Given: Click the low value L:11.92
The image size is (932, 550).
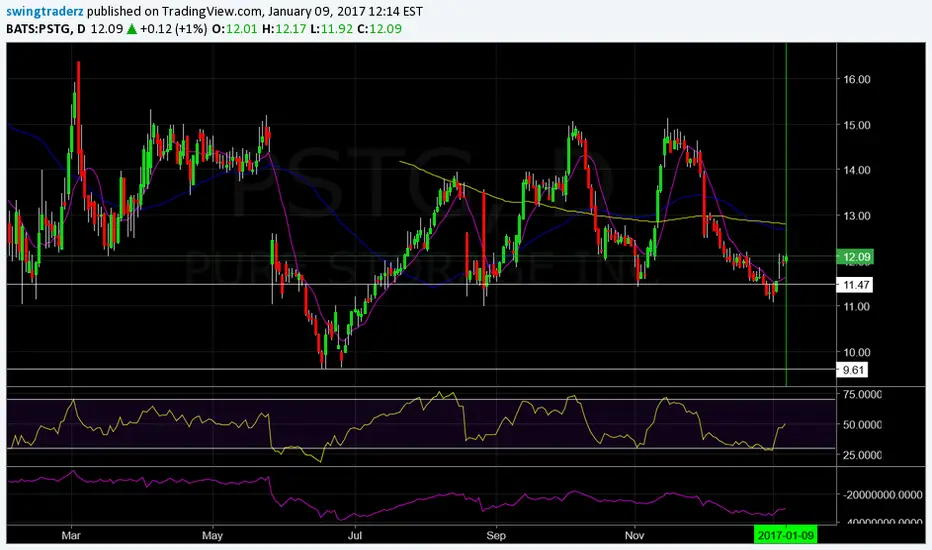Looking at the screenshot, I should click(x=332, y=29).
